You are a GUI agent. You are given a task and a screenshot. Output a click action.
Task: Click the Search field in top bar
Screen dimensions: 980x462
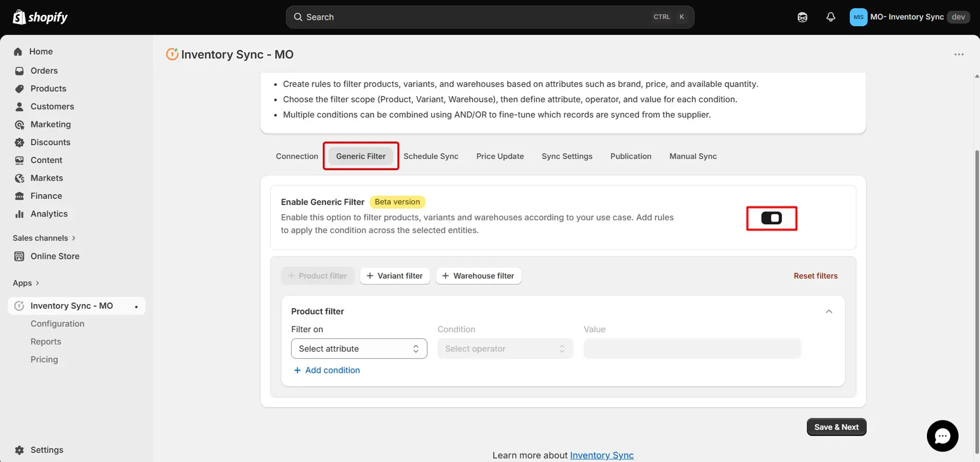click(490, 17)
